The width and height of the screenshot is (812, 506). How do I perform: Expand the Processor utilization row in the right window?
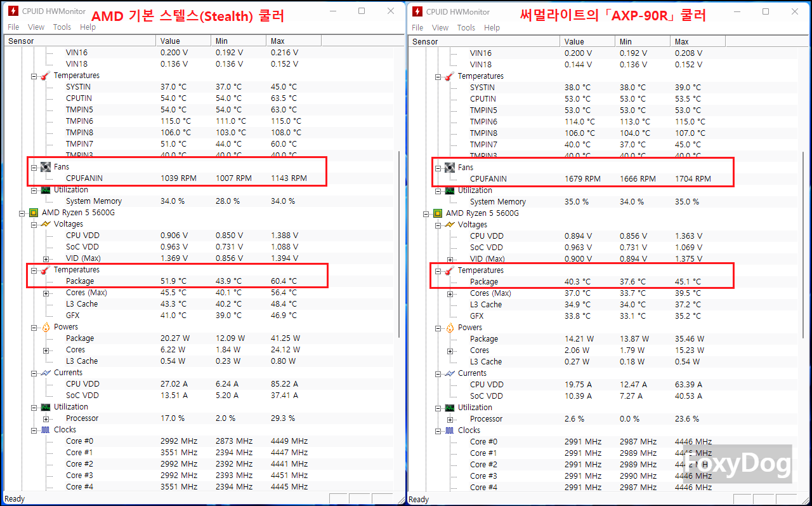pos(450,420)
